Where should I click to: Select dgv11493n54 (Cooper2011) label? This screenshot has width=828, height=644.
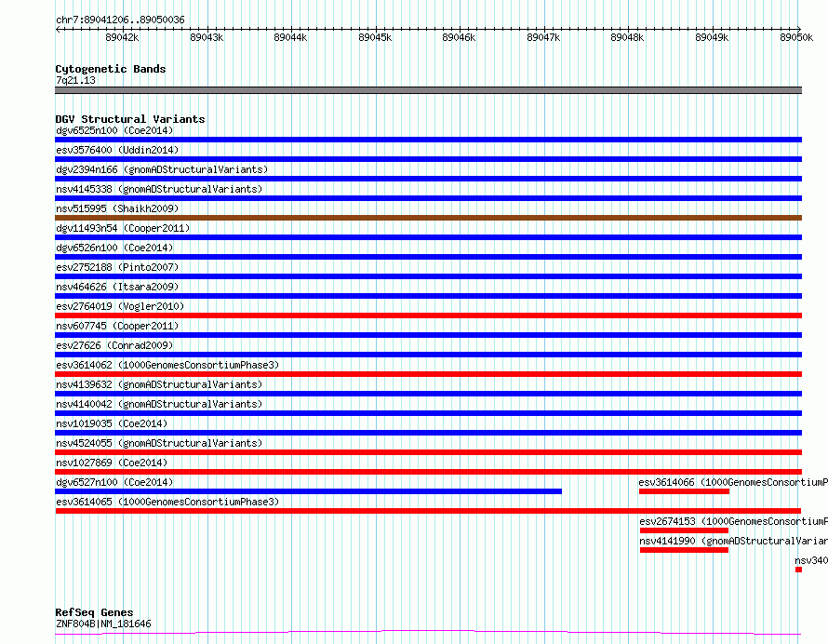click(123, 228)
